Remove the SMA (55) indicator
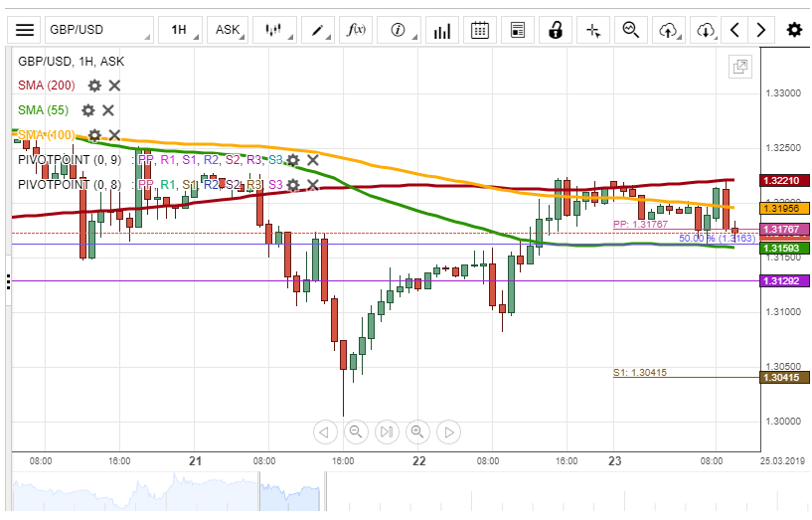Viewport: 812px width, 520px height. pos(108,110)
